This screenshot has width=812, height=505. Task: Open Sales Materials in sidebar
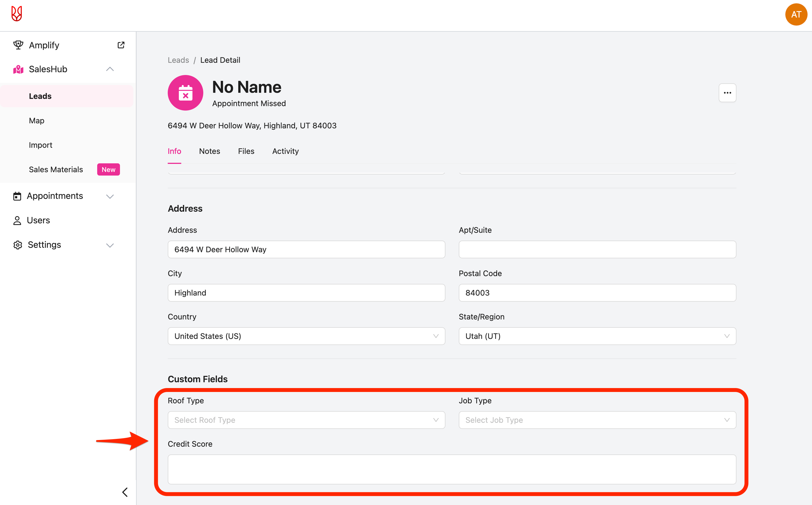point(56,170)
